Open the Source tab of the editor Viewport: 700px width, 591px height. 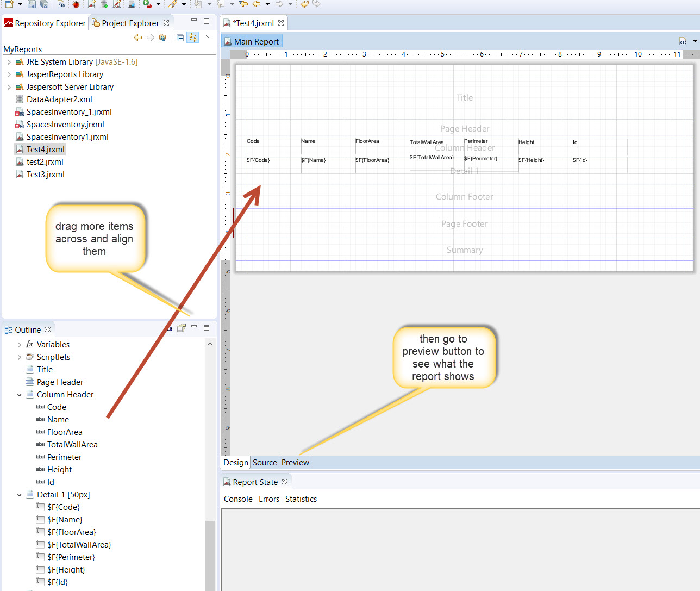265,463
